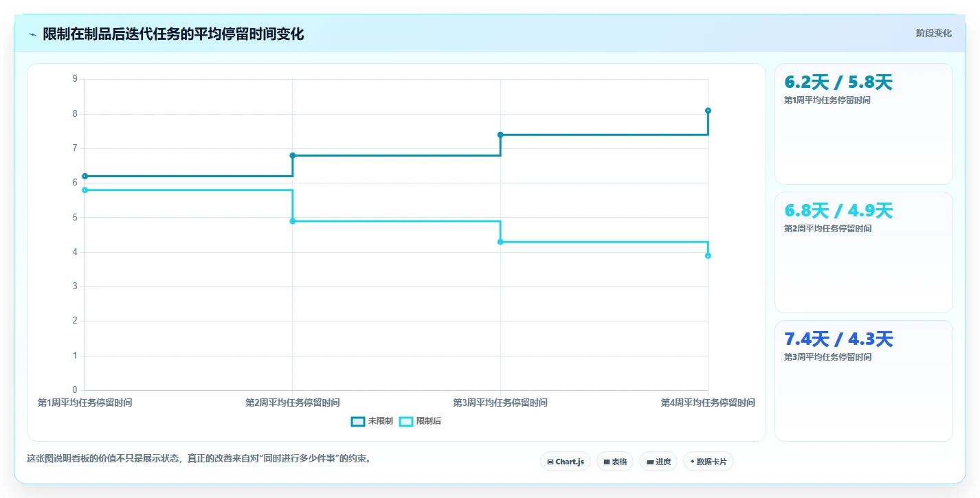Viewport: 980px width, 498px height.
Task: Click the 表格 tag chip
Action: pyautogui.click(x=615, y=462)
